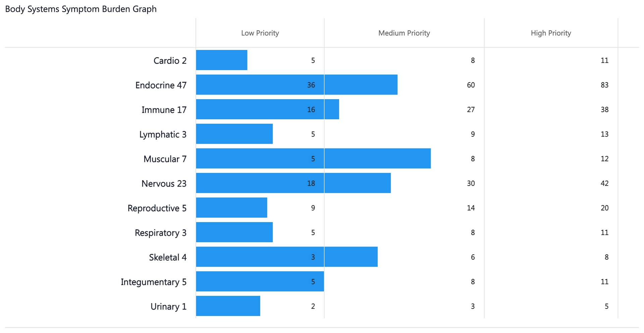Image resolution: width=644 pixels, height=333 pixels.
Task: Click the Immune 17 row label
Action: pos(164,110)
